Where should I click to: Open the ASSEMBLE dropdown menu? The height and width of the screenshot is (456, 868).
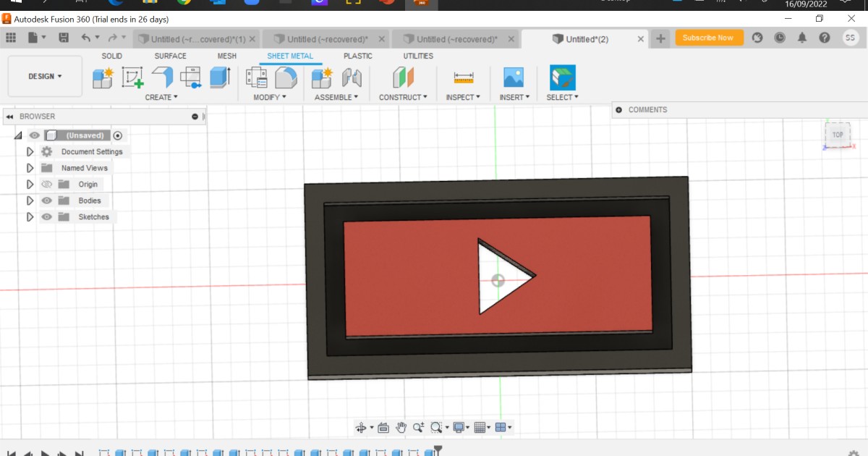pos(336,97)
